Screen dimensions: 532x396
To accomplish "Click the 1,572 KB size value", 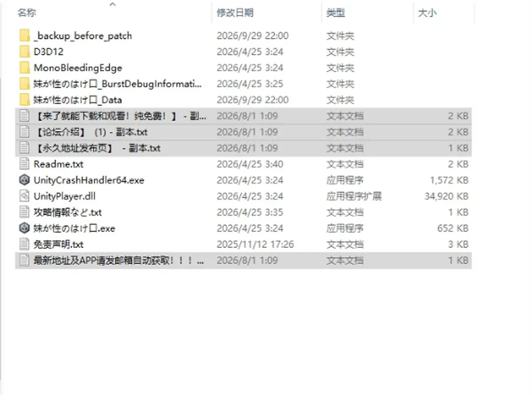I will click(x=449, y=180).
